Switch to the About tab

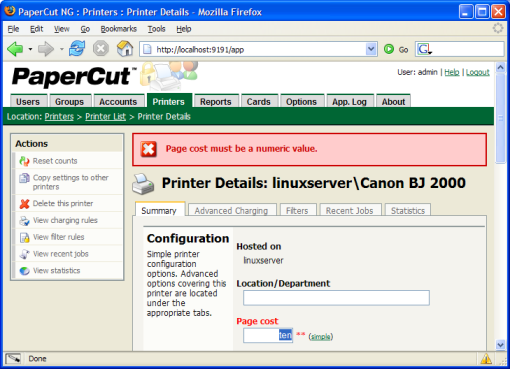click(x=394, y=101)
